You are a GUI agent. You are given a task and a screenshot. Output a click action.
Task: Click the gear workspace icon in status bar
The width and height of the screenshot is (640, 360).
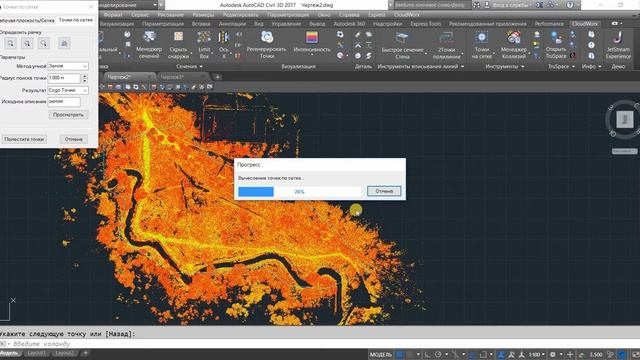point(553,354)
